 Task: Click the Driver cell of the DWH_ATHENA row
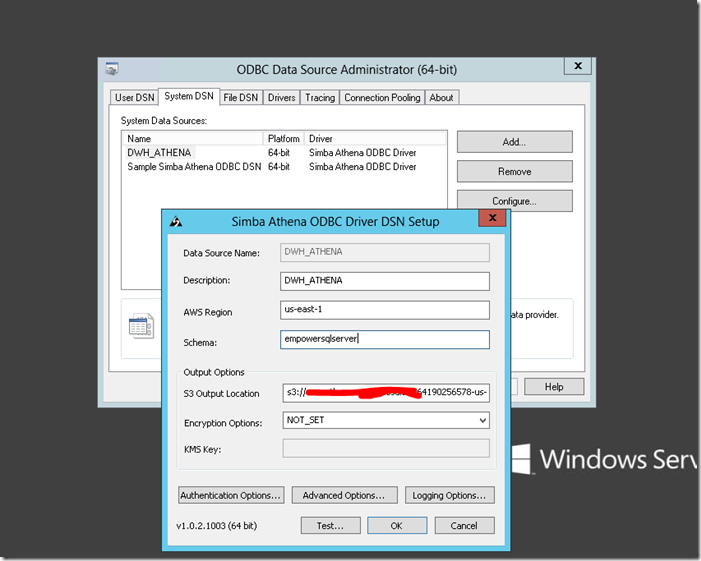point(363,153)
